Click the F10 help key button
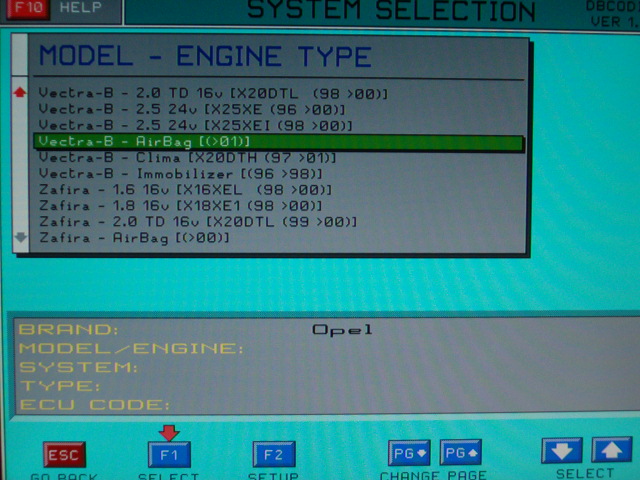 click(x=28, y=8)
